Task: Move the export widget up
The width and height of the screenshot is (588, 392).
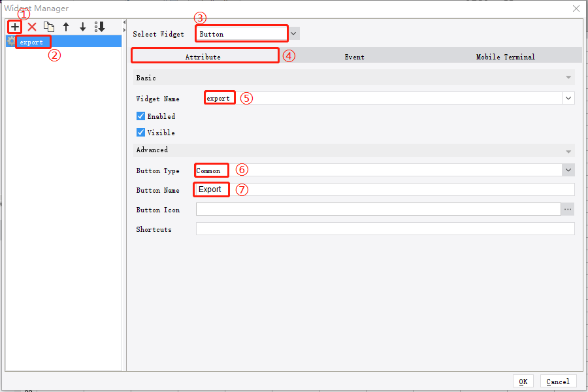Action: [x=65, y=27]
